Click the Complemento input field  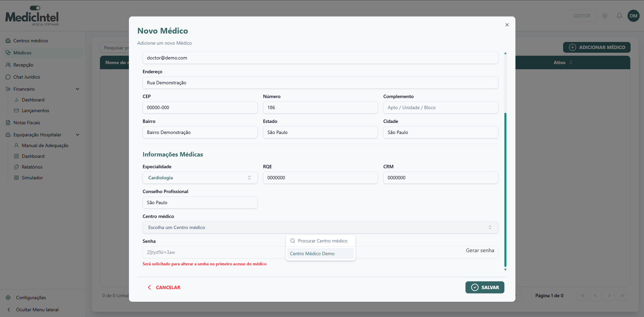click(x=440, y=107)
